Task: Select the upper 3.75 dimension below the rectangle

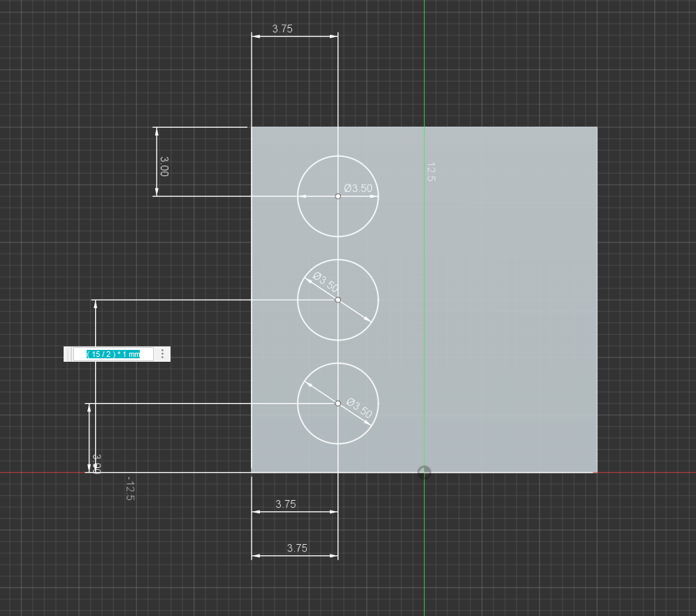Action: coord(285,504)
